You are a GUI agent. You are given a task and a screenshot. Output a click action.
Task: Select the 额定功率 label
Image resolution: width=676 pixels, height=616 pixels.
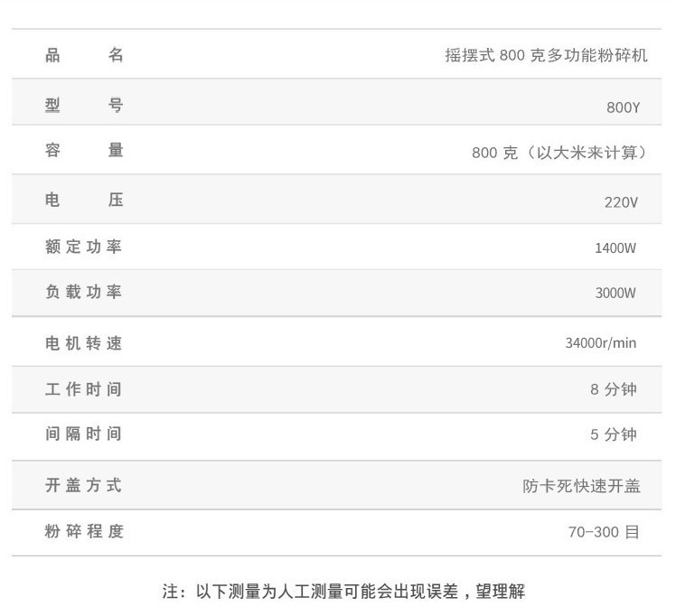84,247
